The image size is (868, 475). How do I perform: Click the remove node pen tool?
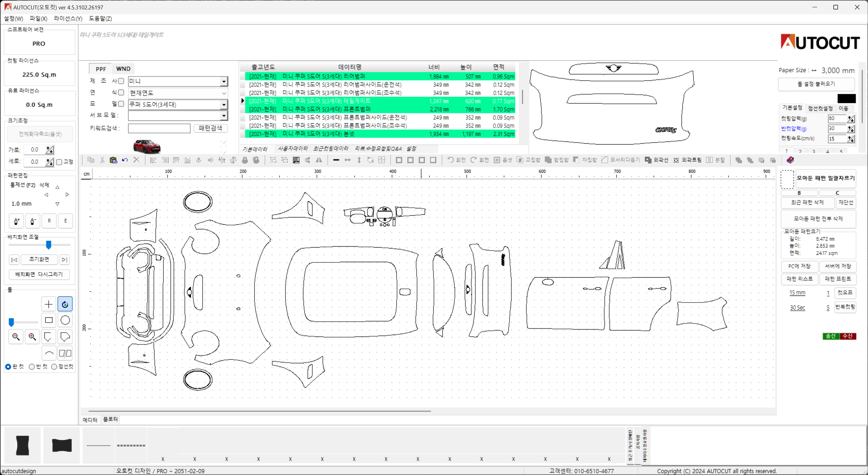point(33,221)
